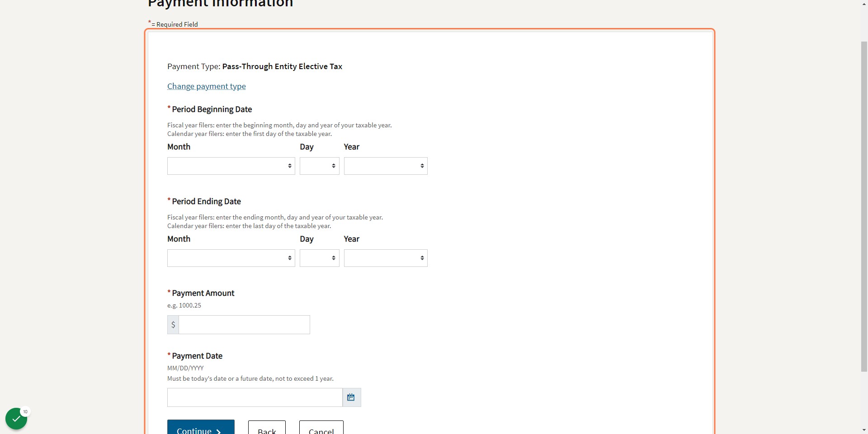Click the Continue button

[x=201, y=427]
